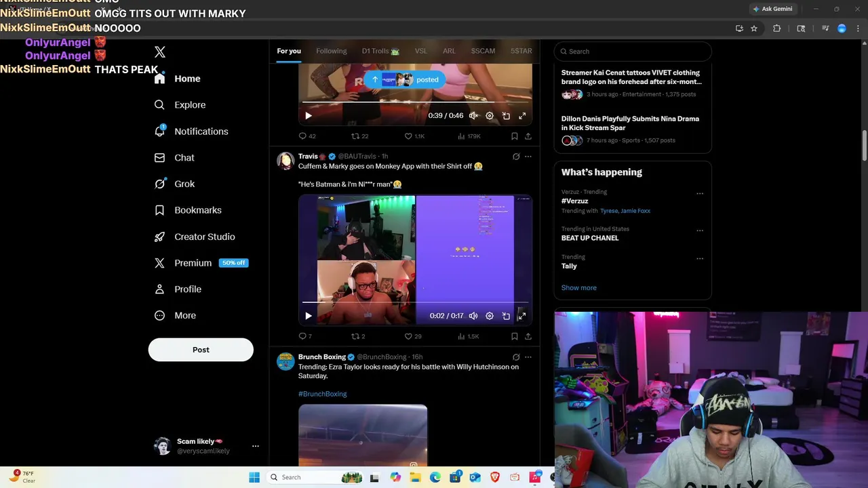Image resolution: width=868 pixels, height=488 pixels.
Task: Click Grok icon on Brunch Boxing post
Action: coord(516,357)
